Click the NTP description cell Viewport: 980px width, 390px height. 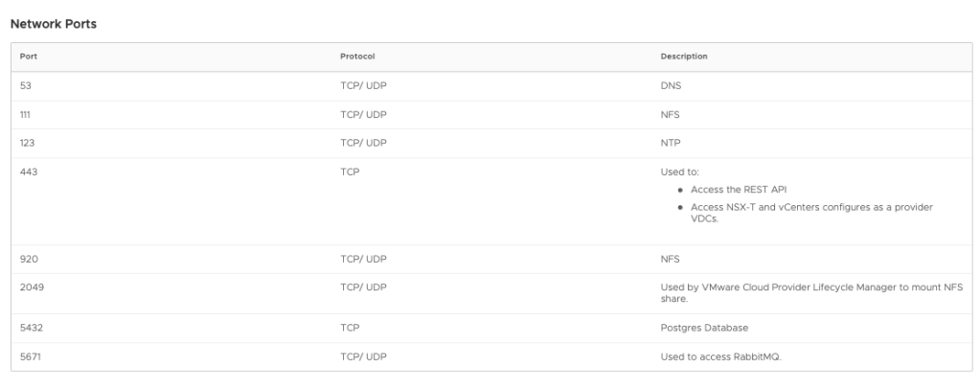pyautogui.click(x=671, y=145)
